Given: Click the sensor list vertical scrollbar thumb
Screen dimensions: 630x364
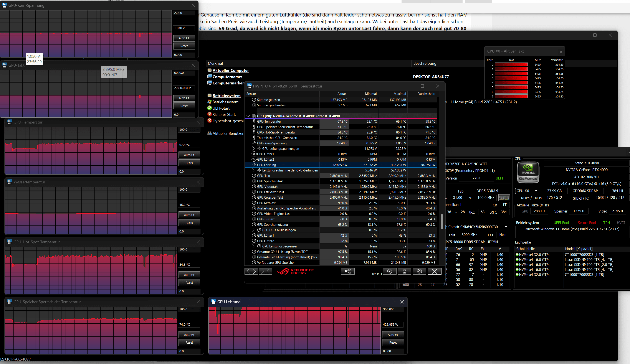Looking at the screenshot, I should click(x=442, y=221).
